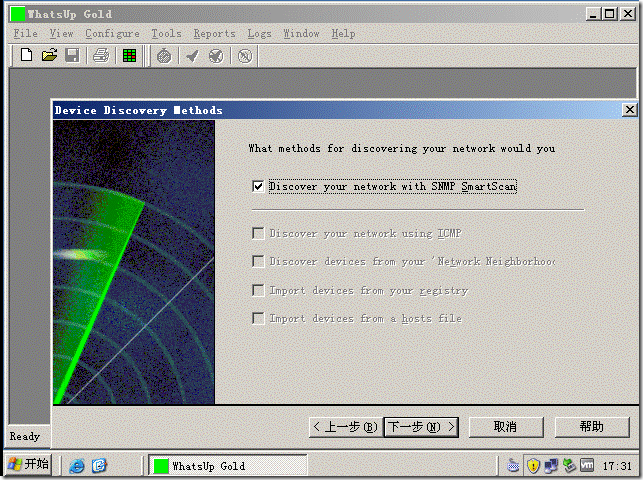This screenshot has height=480, width=643.
Task: Click the radar image in the wizard
Action: click(134, 262)
